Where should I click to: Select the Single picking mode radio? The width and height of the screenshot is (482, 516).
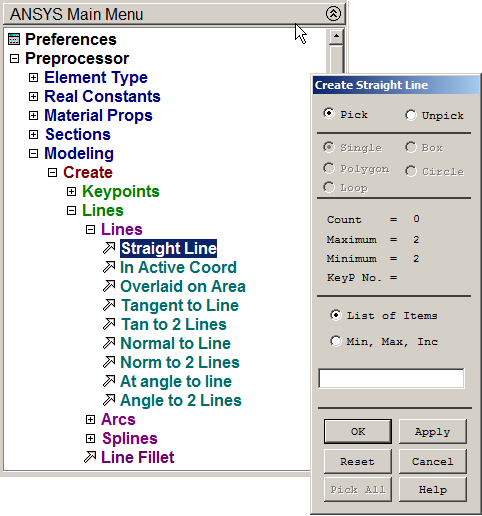(329, 147)
